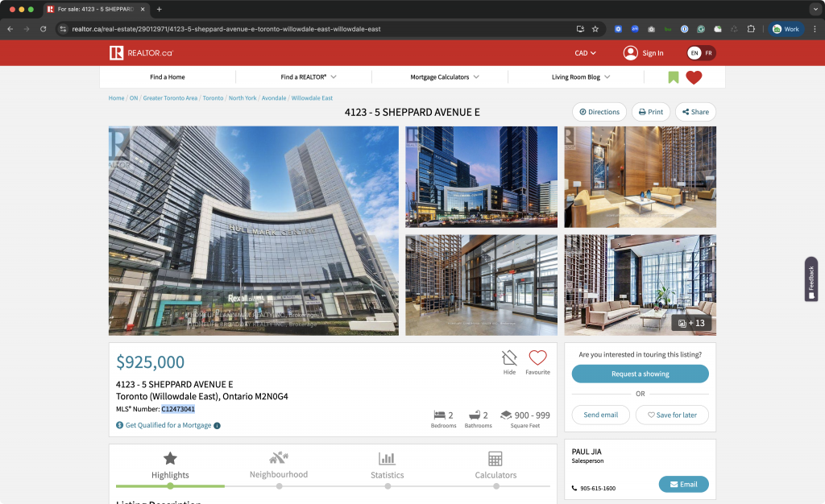
Task: Switch language to FR
Action: pyautogui.click(x=708, y=53)
